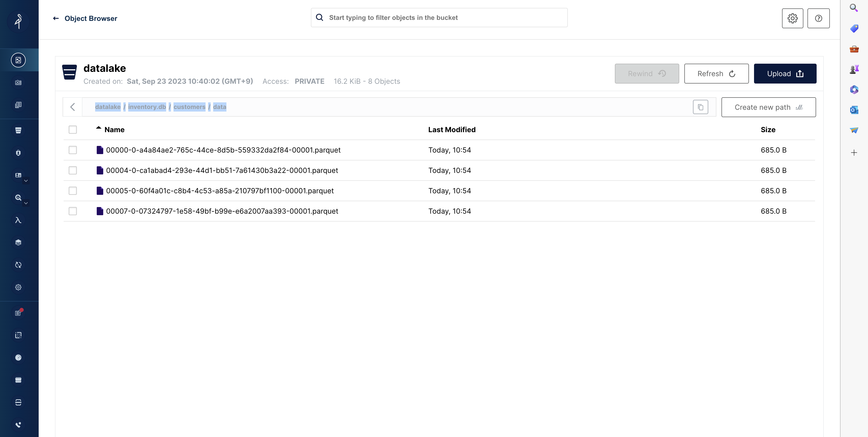Open the Site Replication sidebar icon
The image size is (868, 437).
coord(18,265)
